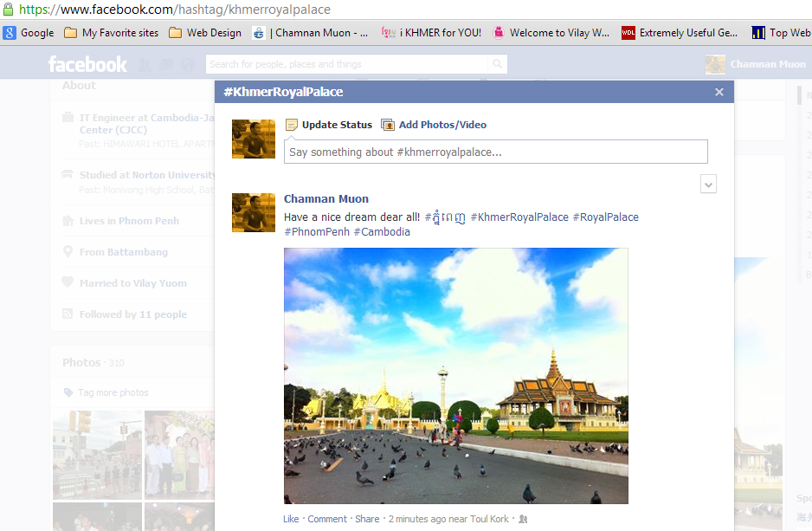Open Extremely Useful Ge... bookmark
This screenshot has height=531, width=812.
[680, 33]
